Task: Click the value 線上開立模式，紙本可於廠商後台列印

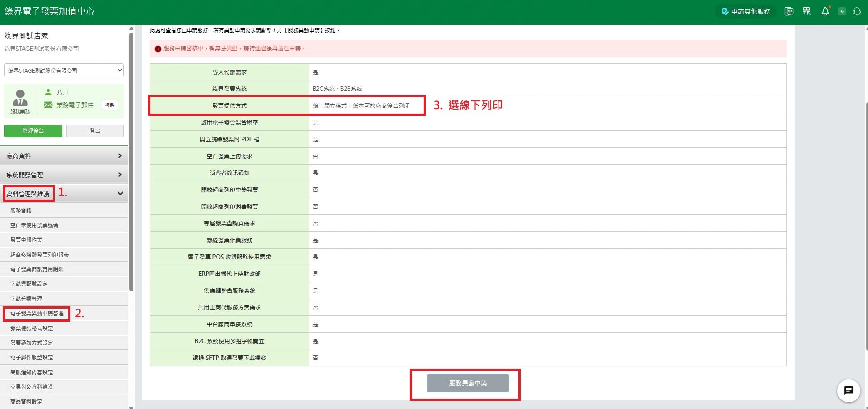Action: coord(361,105)
